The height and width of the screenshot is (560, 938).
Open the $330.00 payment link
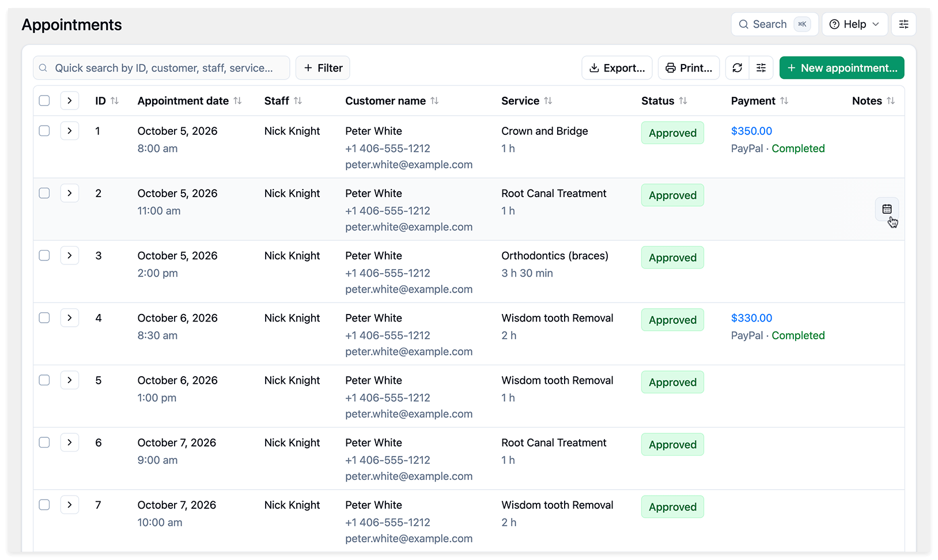(x=751, y=318)
